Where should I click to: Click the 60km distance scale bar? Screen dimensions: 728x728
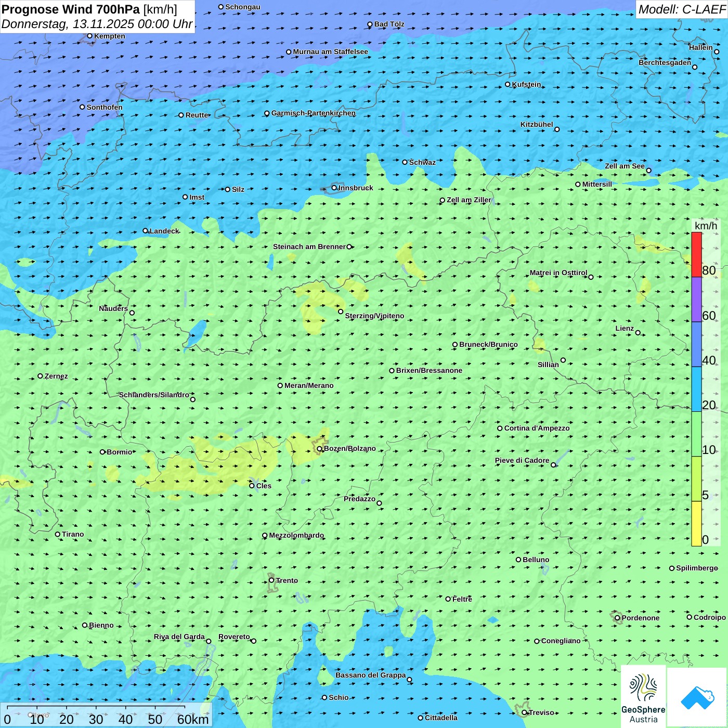pos(96,708)
